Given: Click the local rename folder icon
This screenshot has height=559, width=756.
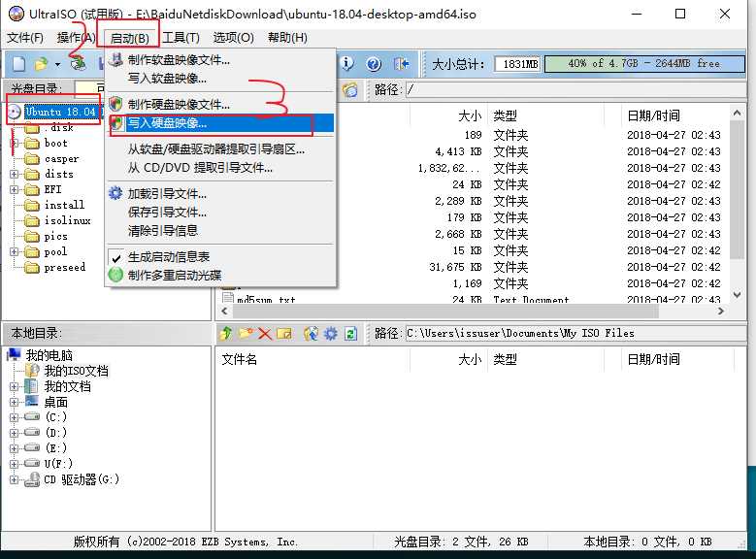Looking at the screenshot, I should [x=284, y=333].
